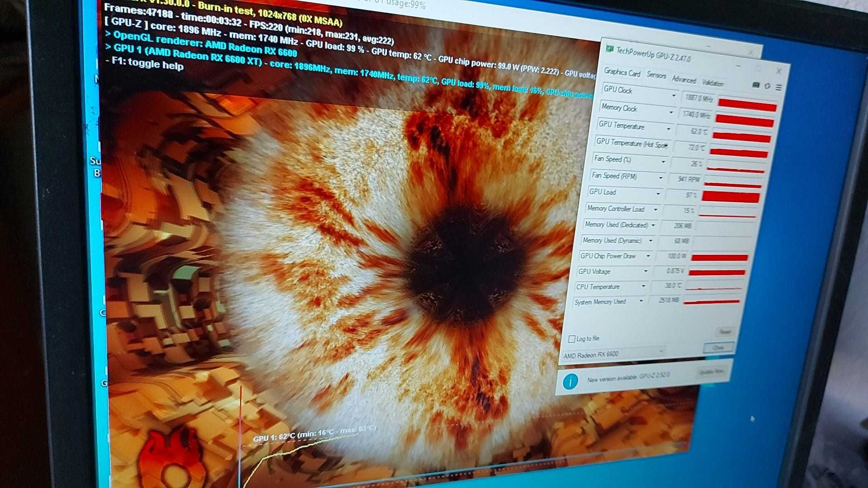Switch to the Advanced tab
Image resolution: width=868 pixels, height=488 pixels.
point(684,80)
